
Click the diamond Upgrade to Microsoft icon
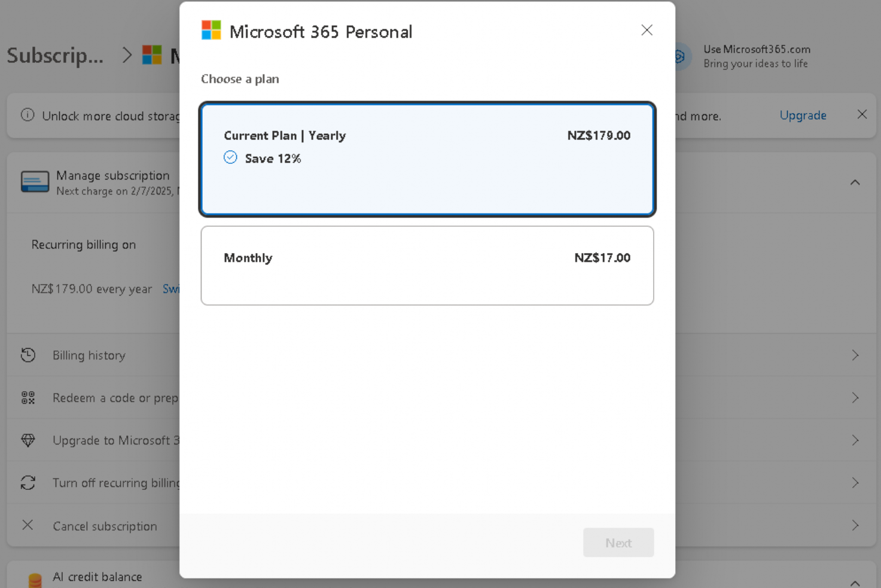click(x=28, y=440)
